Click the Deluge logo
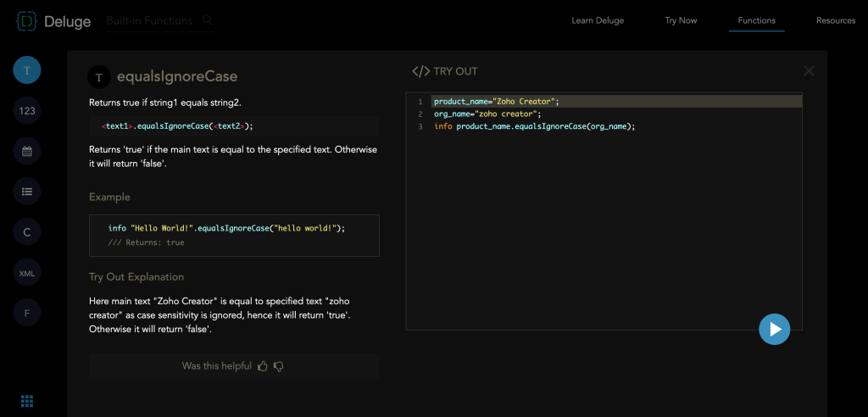Image resolution: width=868 pixels, height=417 pixels. click(53, 21)
